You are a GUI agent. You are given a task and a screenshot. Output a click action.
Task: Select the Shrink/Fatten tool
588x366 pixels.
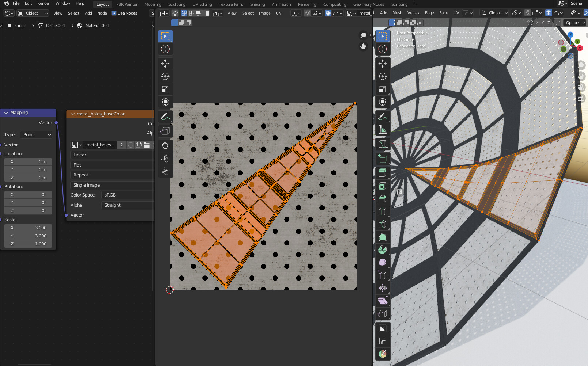(x=383, y=288)
